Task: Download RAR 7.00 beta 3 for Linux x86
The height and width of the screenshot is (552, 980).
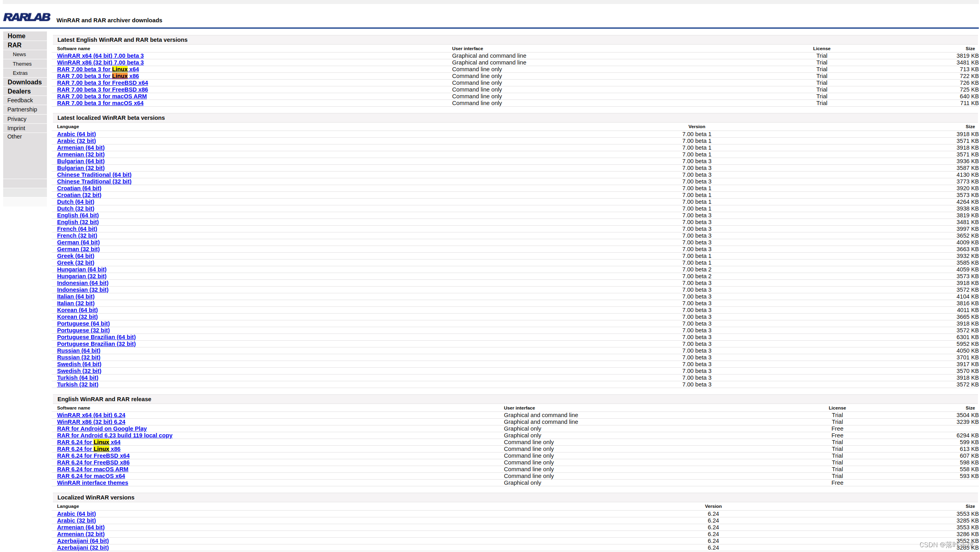Action: (98, 76)
